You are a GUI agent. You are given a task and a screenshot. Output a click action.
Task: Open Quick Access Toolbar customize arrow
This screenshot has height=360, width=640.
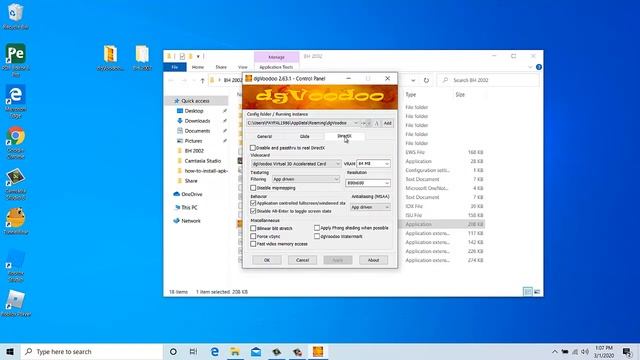point(198,56)
